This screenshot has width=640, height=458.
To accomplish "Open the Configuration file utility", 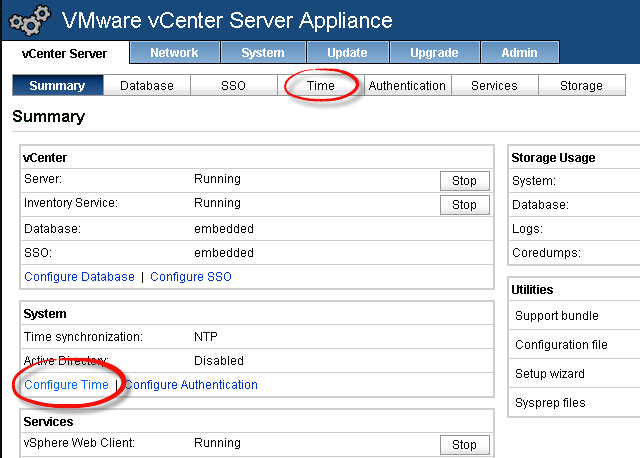I will (x=561, y=345).
